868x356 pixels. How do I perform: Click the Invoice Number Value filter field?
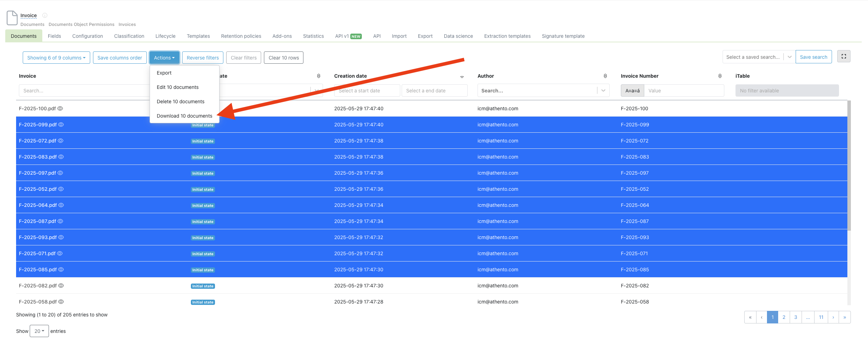pyautogui.click(x=684, y=91)
